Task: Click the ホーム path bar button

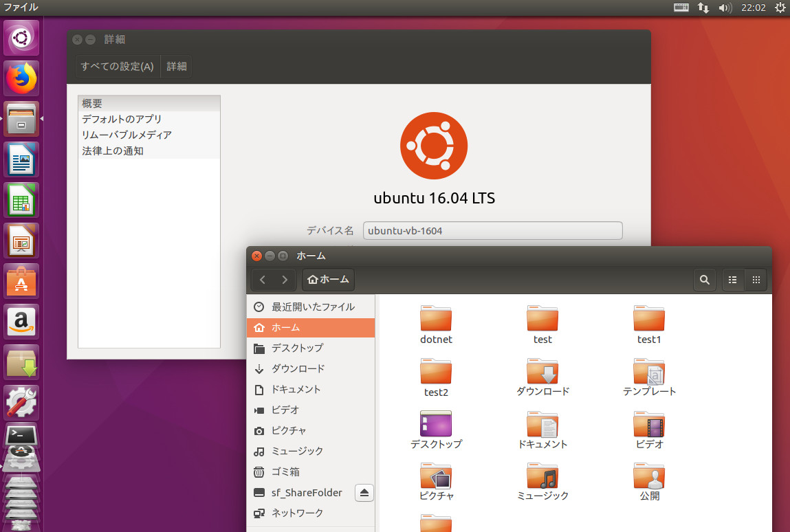Action: point(328,280)
